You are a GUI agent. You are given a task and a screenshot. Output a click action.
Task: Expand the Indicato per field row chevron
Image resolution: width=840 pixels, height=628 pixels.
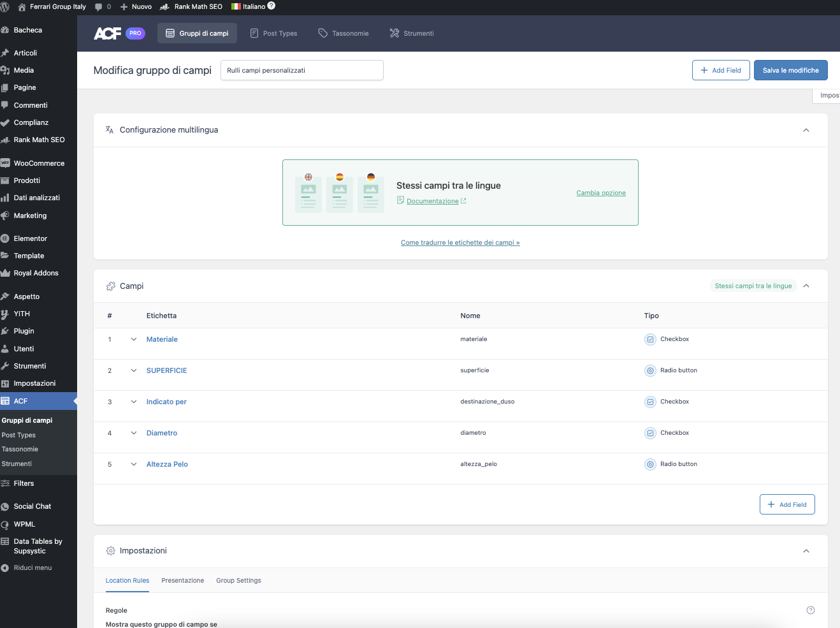tap(134, 402)
